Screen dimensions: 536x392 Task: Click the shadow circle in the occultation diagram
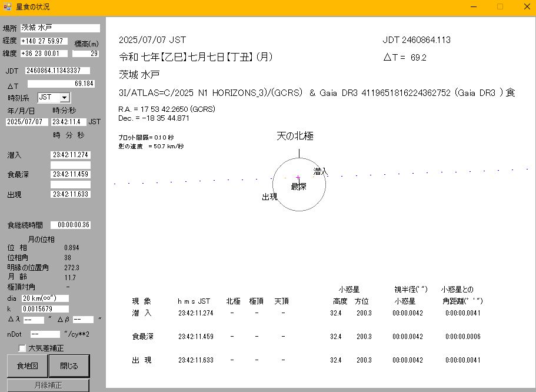click(299, 185)
